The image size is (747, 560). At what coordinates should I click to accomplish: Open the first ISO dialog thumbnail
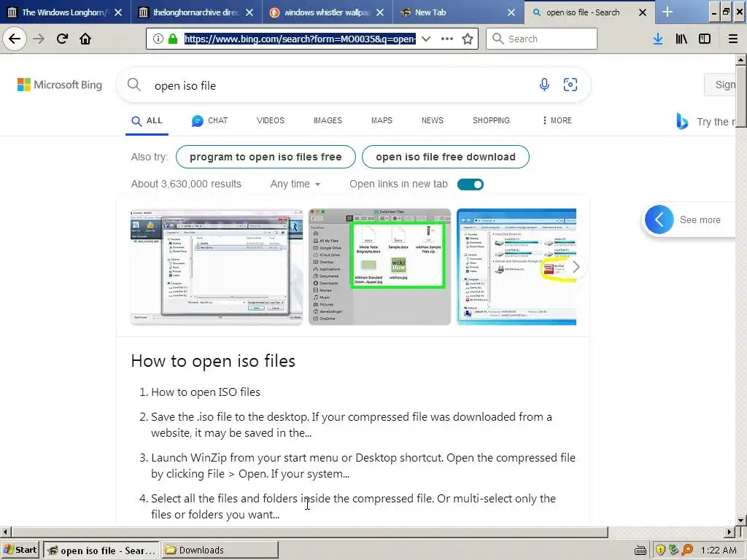coord(217,267)
